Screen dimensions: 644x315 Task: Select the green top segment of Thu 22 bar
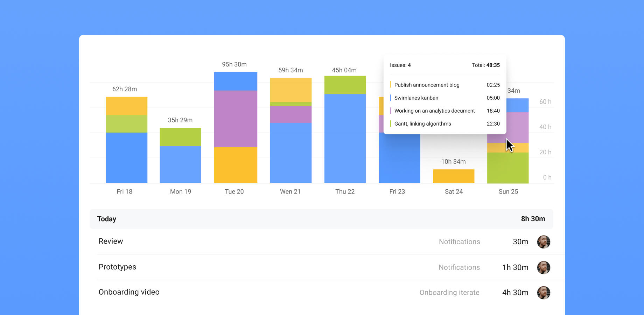coord(345,85)
